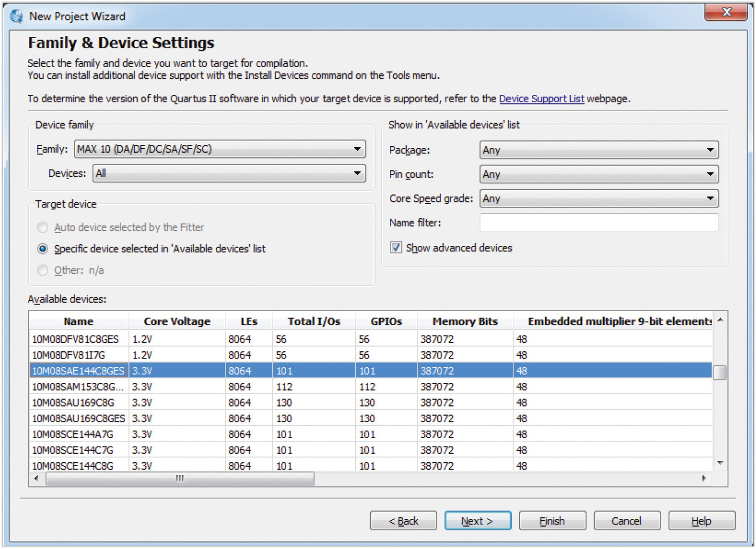Image resolution: width=756 pixels, height=549 pixels.
Task: Expand the Devices dropdown
Action: click(357, 174)
